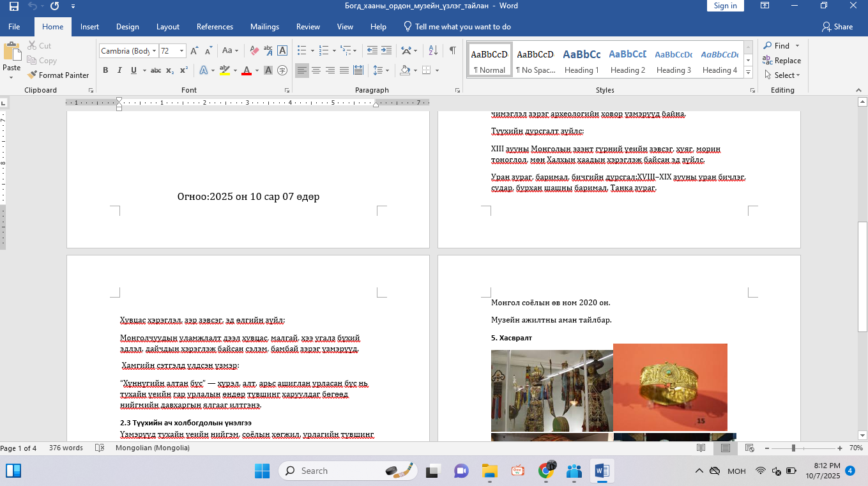Screen dimensions: 868x486
Task: Sort the selected text alphabetically
Action: [433, 50]
